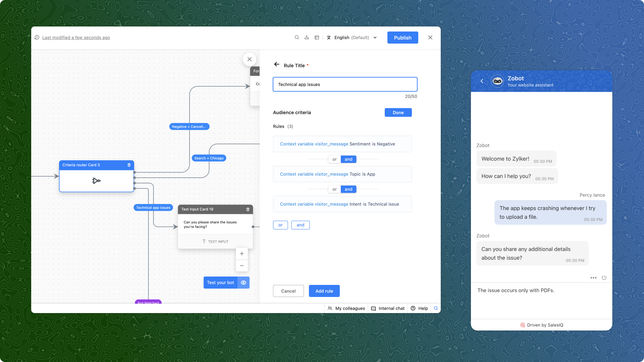Zoom in the canvas with plus button
This screenshot has width=644, height=362.
[x=242, y=254]
